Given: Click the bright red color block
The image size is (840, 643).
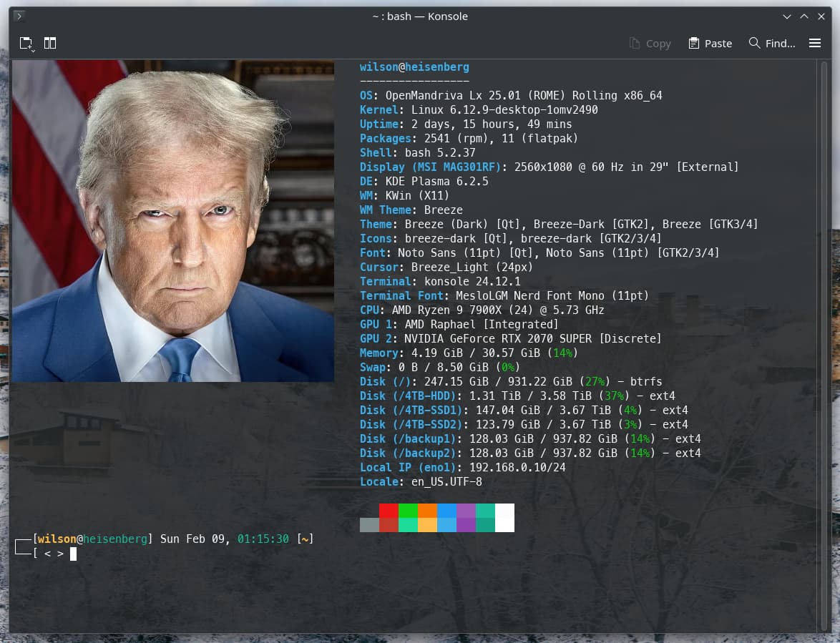Looking at the screenshot, I should coord(389,511).
